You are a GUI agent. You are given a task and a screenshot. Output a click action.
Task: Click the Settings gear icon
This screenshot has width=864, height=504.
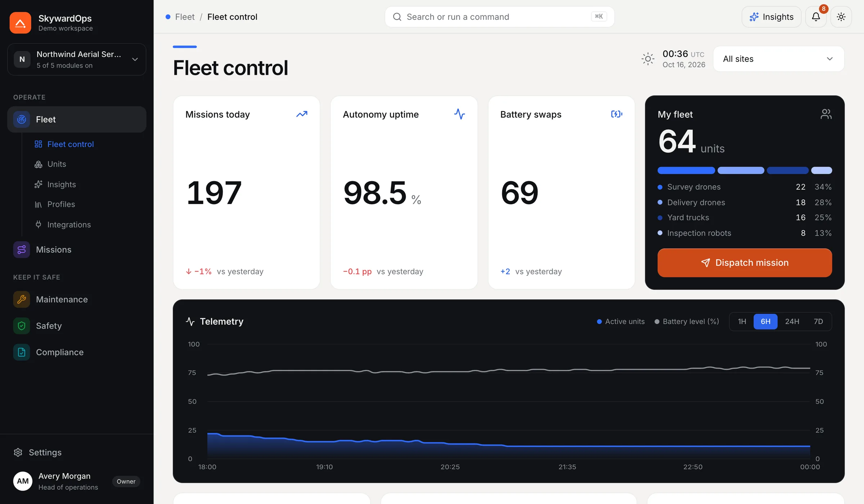[x=18, y=452]
